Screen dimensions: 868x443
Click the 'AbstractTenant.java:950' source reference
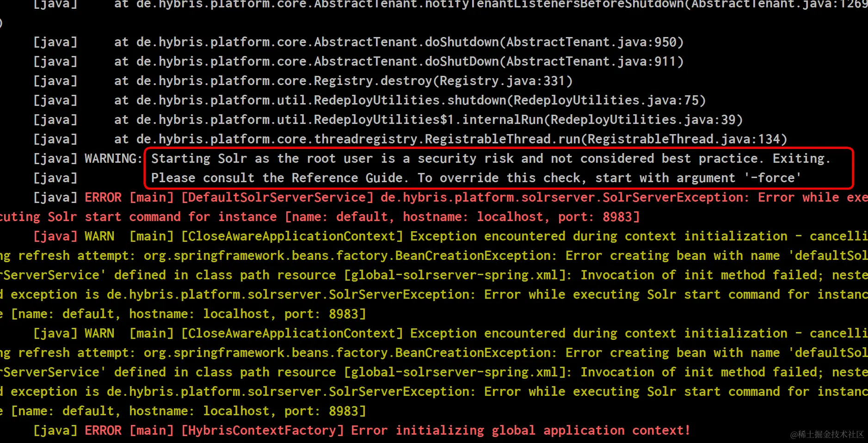591,42
